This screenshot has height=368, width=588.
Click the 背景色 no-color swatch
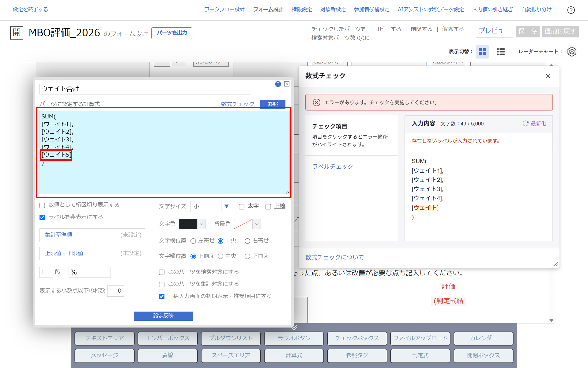coord(243,224)
